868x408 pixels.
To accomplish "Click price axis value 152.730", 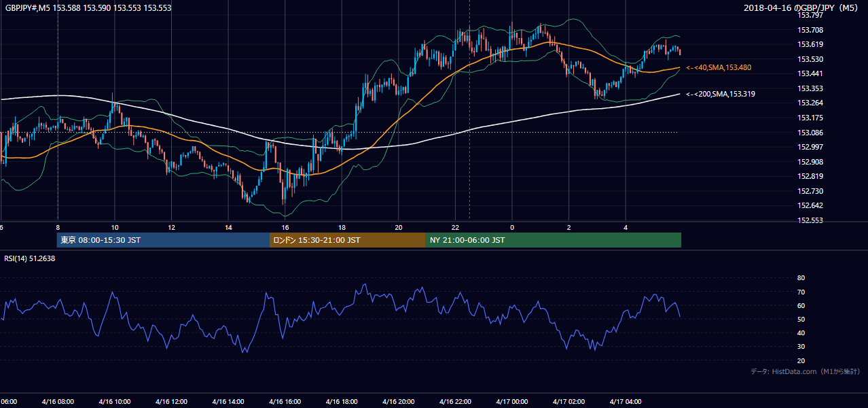I will click(x=810, y=191).
